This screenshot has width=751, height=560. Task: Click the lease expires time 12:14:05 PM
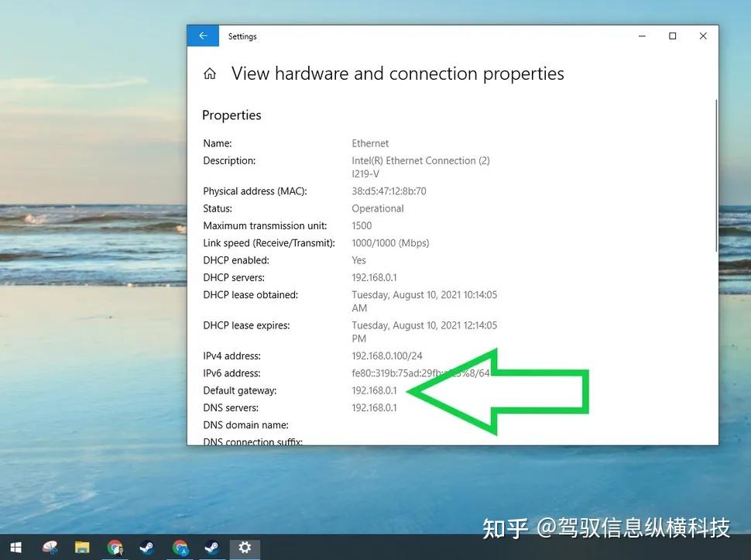pos(424,332)
